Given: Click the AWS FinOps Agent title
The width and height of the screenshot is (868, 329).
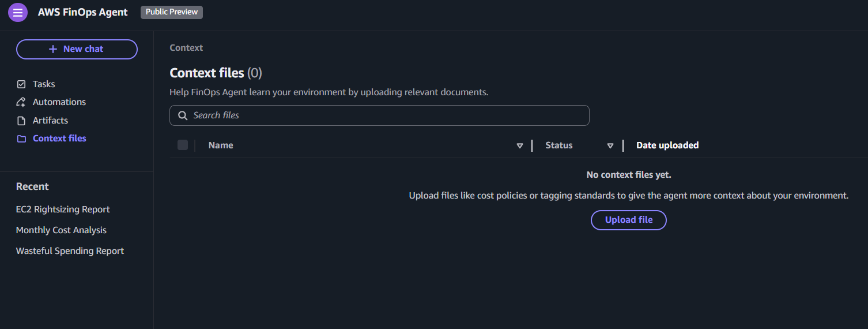Looking at the screenshot, I should (x=83, y=12).
